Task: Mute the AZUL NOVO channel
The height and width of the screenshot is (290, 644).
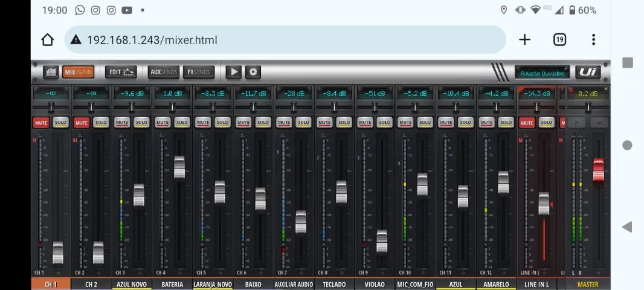Action: pyautogui.click(x=122, y=123)
